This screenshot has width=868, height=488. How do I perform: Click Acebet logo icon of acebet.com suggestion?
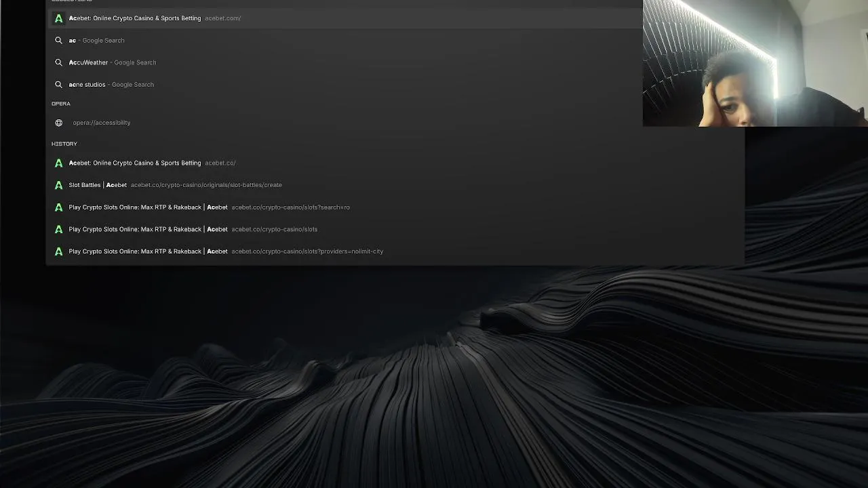58,18
